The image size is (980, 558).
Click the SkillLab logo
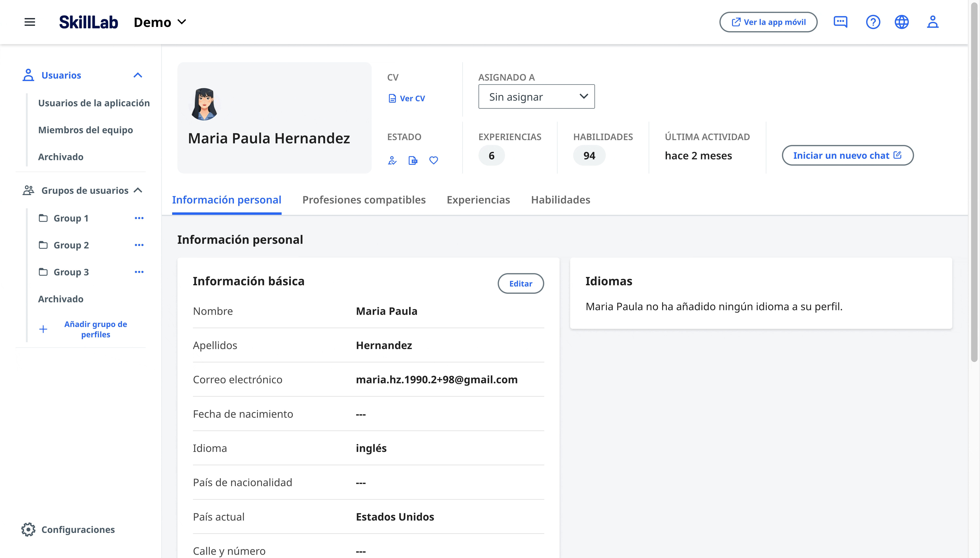click(x=88, y=22)
